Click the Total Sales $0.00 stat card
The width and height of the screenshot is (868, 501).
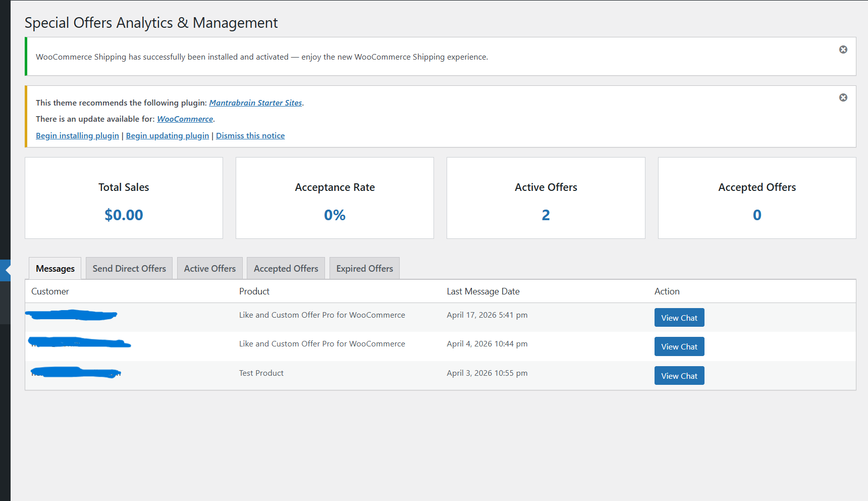[124, 198]
